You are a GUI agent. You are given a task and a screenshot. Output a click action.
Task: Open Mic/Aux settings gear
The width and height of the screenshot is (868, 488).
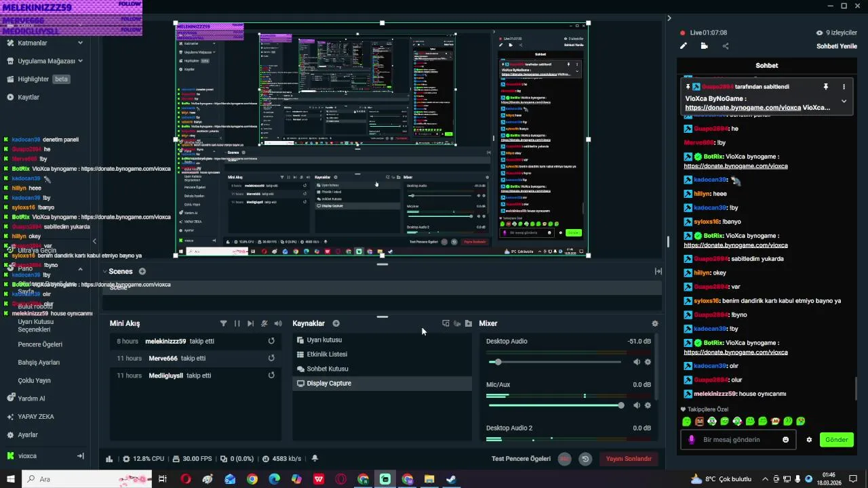(648, 405)
